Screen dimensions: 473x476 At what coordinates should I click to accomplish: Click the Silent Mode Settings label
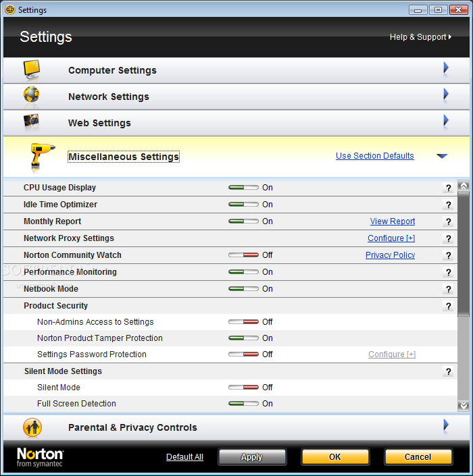point(63,371)
